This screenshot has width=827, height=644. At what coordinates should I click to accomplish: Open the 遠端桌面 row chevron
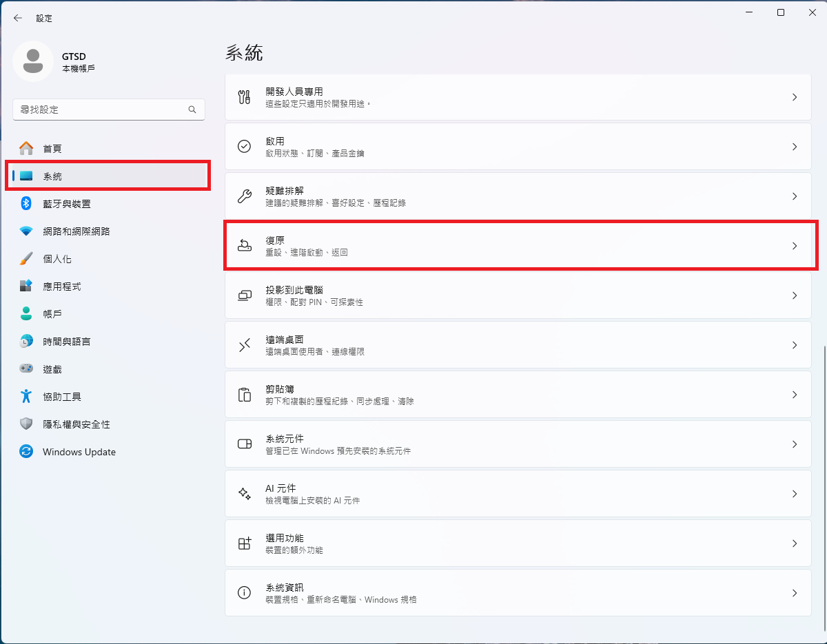point(795,345)
